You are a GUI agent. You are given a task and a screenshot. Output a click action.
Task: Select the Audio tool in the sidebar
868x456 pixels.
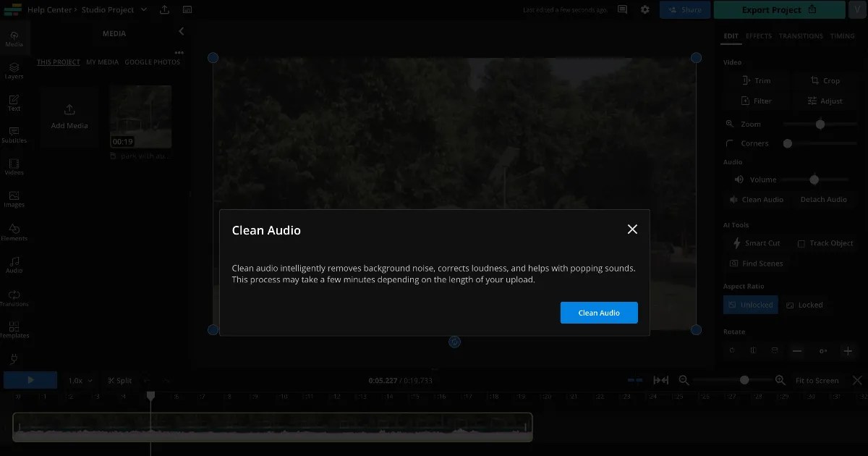[14, 264]
